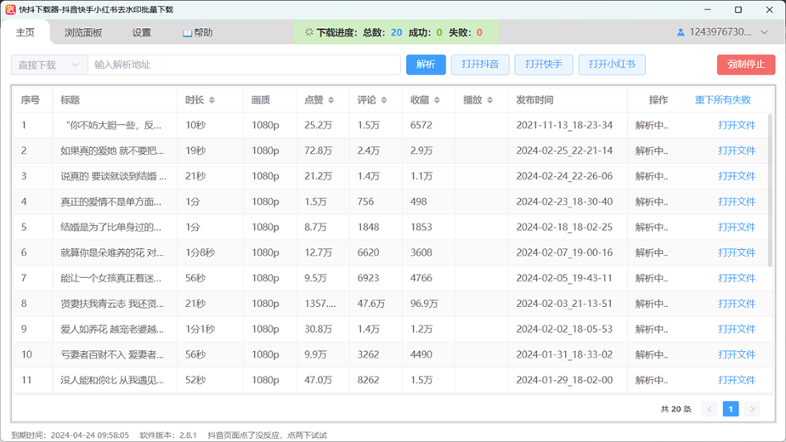The height and width of the screenshot is (442, 786).
Task: Click the download progress spinner icon
Action: [308, 33]
